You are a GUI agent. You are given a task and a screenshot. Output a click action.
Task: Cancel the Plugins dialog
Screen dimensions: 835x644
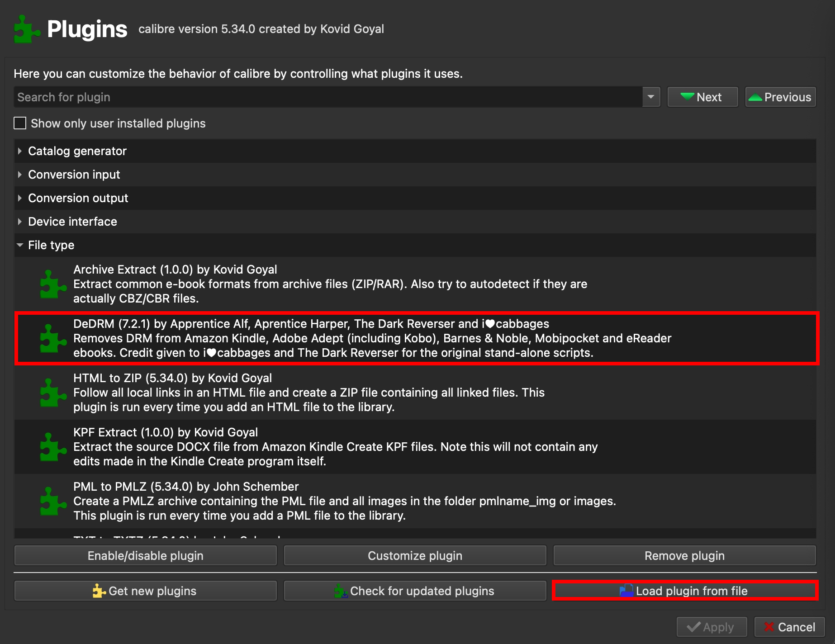point(790,627)
